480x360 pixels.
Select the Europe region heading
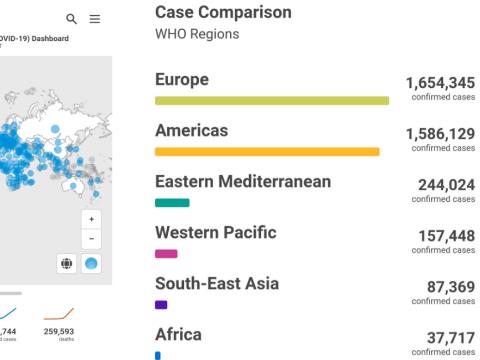coord(182,80)
